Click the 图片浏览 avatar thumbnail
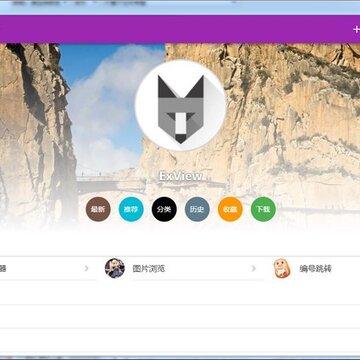 [x=115, y=268]
